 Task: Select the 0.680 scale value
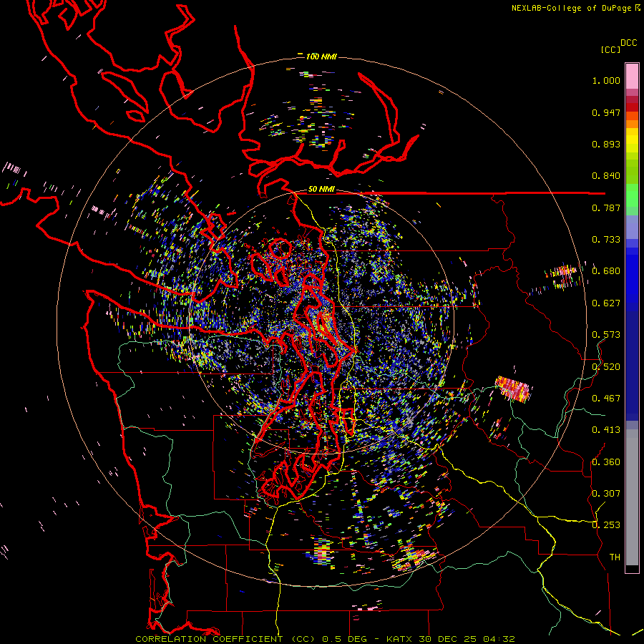point(606,271)
